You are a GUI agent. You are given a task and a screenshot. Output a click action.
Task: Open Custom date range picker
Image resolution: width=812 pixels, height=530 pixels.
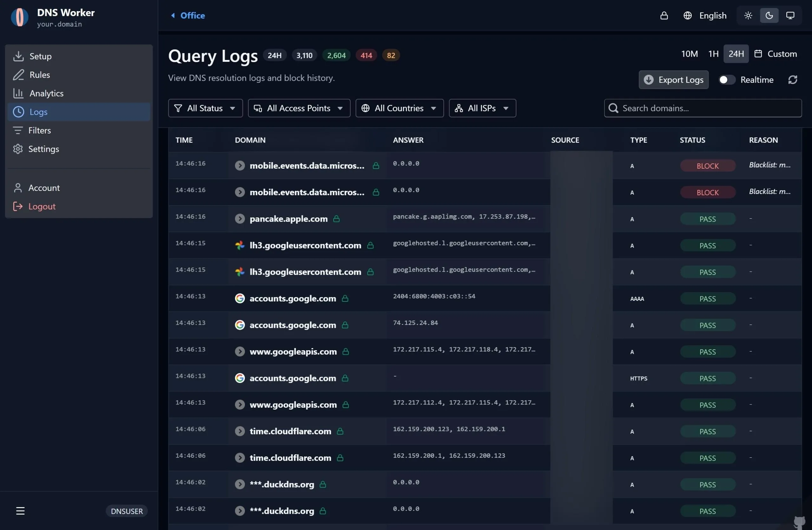coord(775,54)
